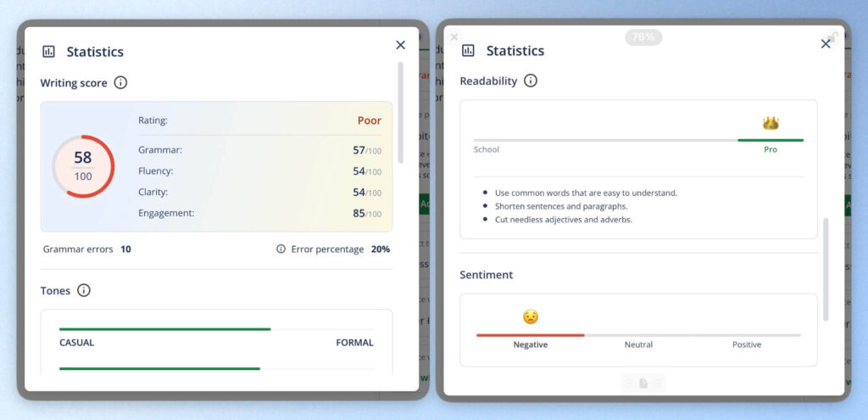Click left Statistics bar-chart icon
Image resolution: width=868 pixels, height=420 pixels.
48,52
